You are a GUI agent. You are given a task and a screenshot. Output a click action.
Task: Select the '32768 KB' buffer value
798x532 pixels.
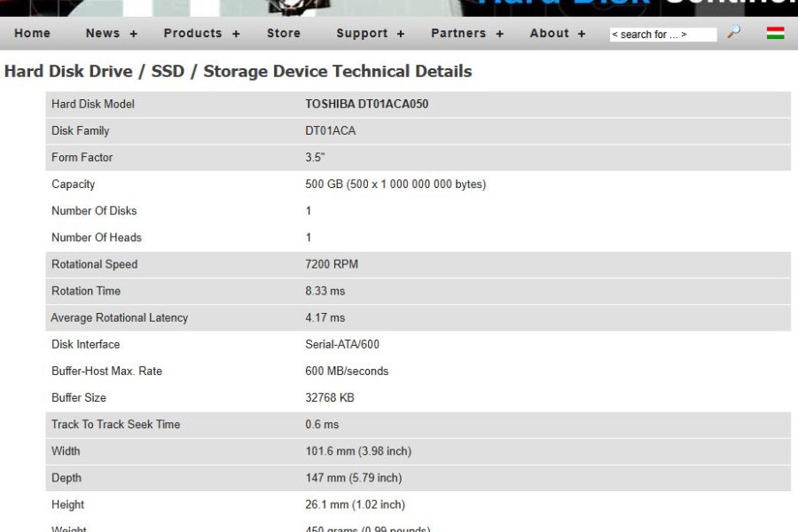329,398
